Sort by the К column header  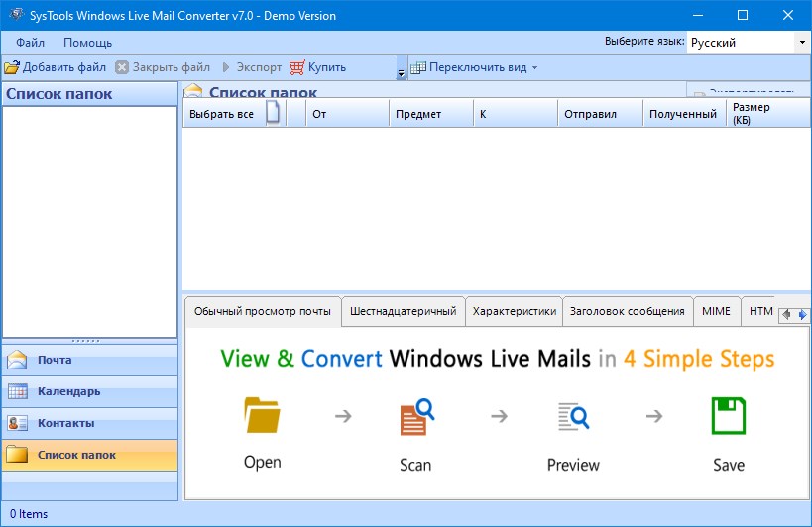[516, 114]
